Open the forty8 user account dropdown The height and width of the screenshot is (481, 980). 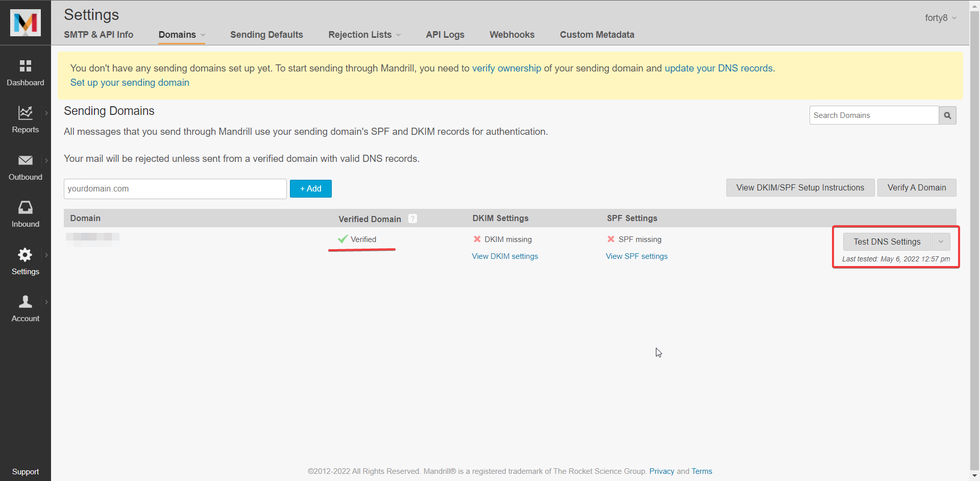pyautogui.click(x=941, y=18)
